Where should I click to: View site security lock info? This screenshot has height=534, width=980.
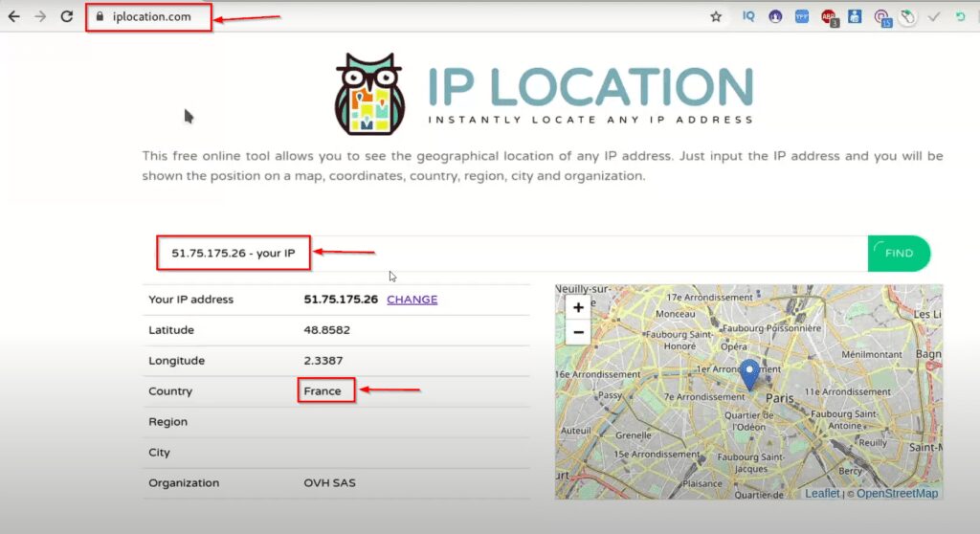coord(100,17)
